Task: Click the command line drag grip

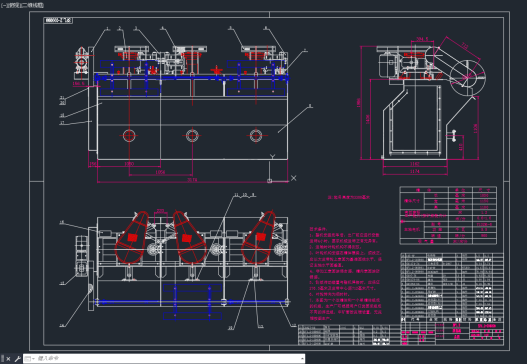Action: [3, 359]
